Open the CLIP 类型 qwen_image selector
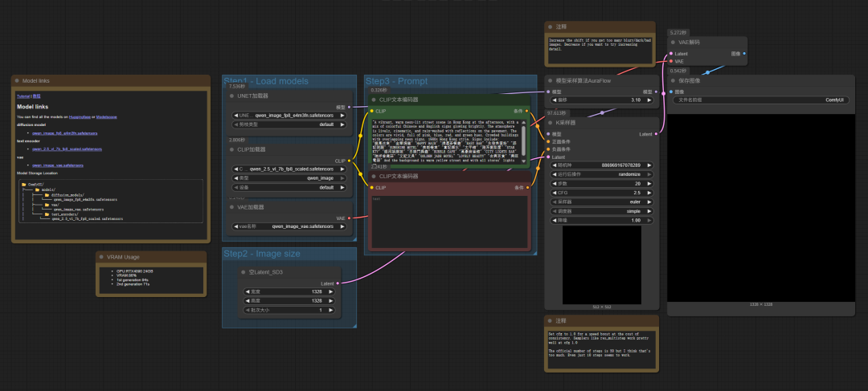The height and width of the screenshot is (391, 868). click(289, 178)
